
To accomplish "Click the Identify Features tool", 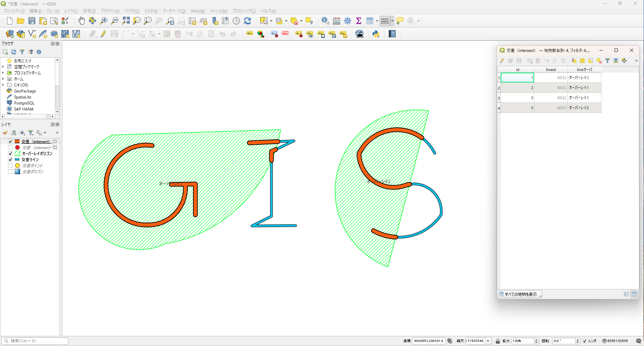I will tap(325, 21).
